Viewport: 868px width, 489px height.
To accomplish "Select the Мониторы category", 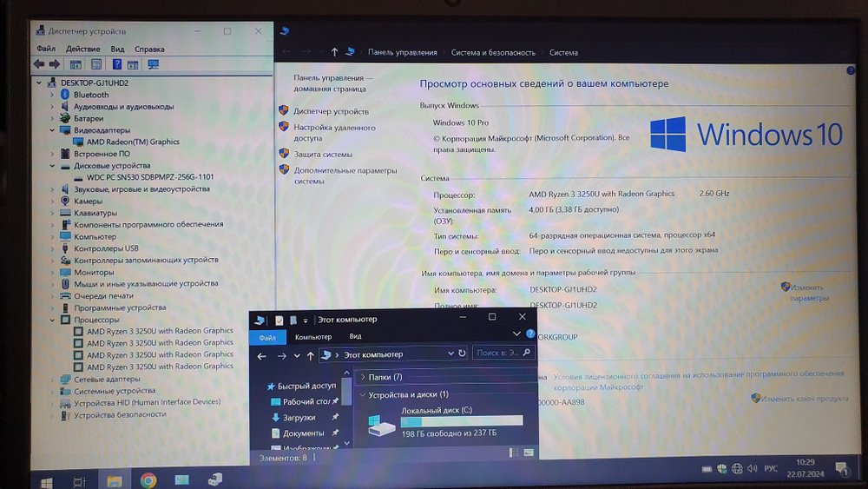I will [x=94, y=273].
